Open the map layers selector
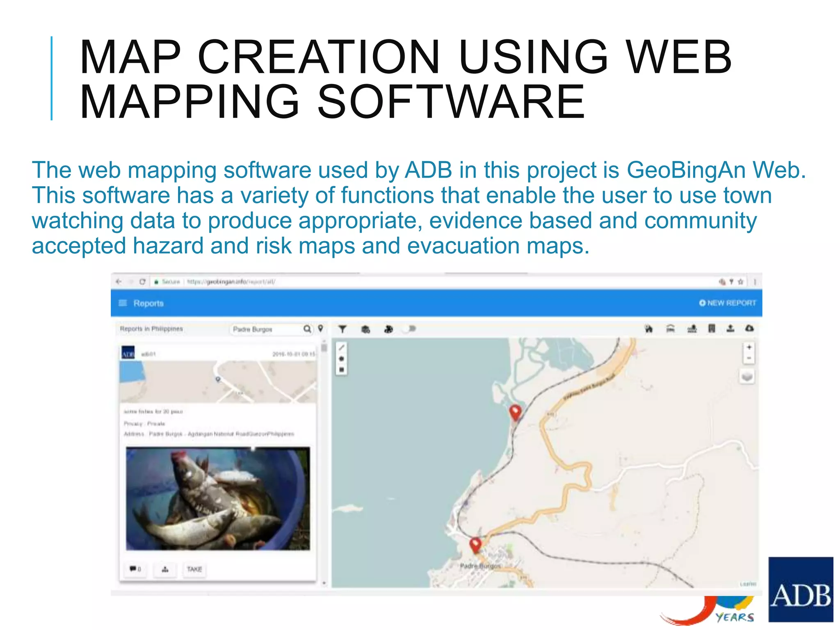840x630 pixels. tap(747, 377)
